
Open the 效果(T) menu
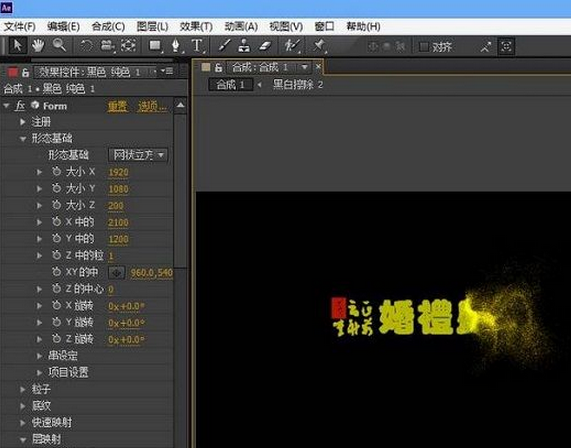coord(196,27)
